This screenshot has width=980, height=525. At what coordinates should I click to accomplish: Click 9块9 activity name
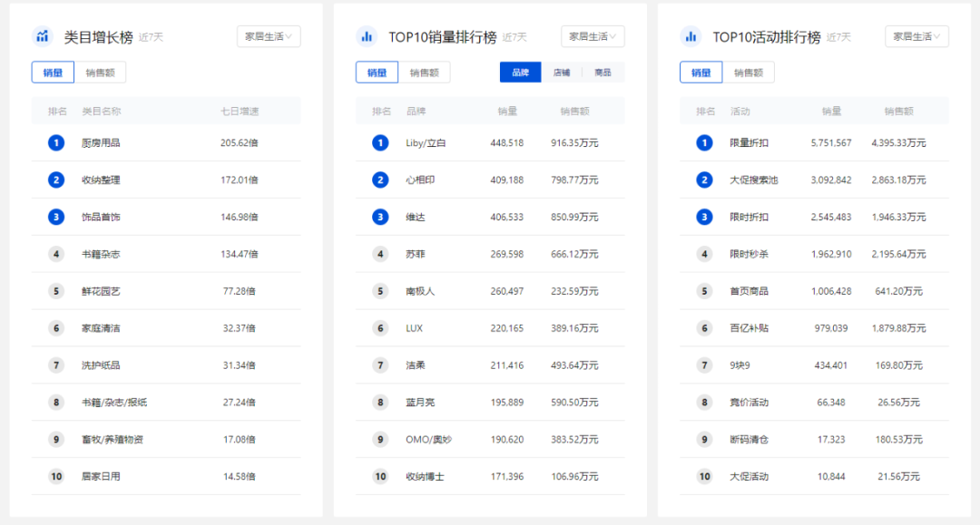pos(740,365)
